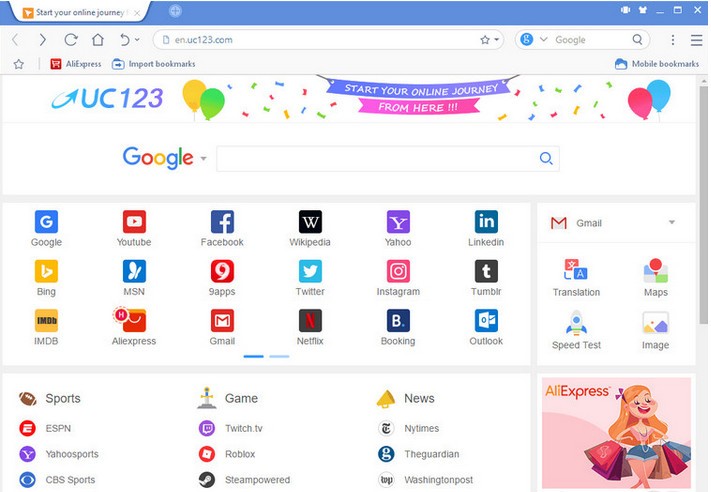This screenshot has height=492, width=711.
Task: Click the bookmarks bar star icon
Action: pyautogui.click(x=19, y=64)
